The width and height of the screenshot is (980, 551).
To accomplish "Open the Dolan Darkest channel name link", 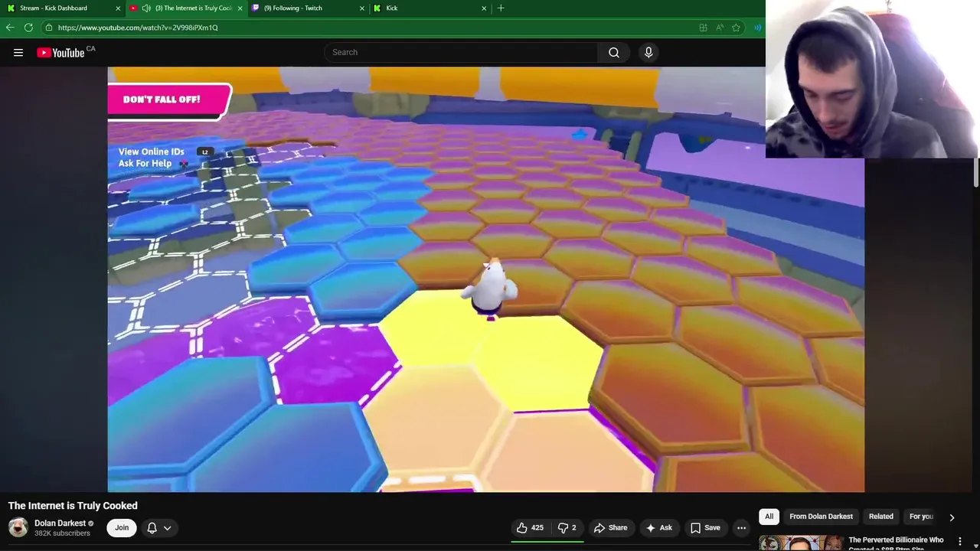I will tap(60, 523).
